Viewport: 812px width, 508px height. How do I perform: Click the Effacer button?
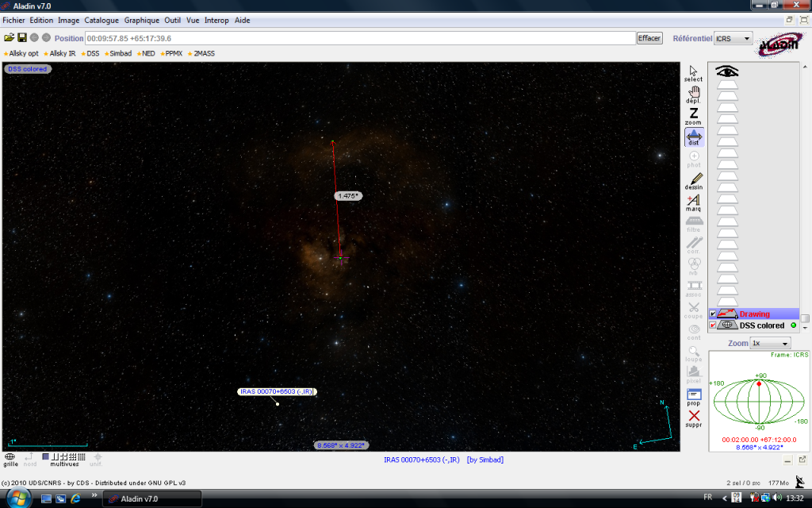click(649, 38)
